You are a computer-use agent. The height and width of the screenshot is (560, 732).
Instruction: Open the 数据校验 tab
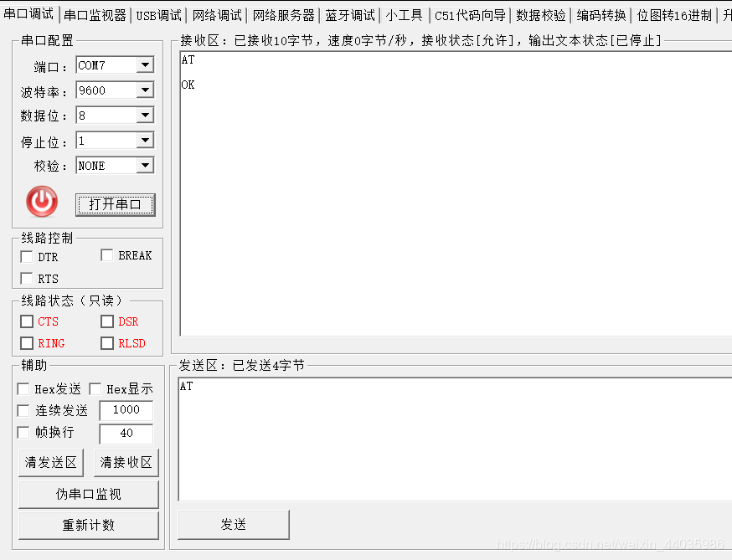(540, 15)
